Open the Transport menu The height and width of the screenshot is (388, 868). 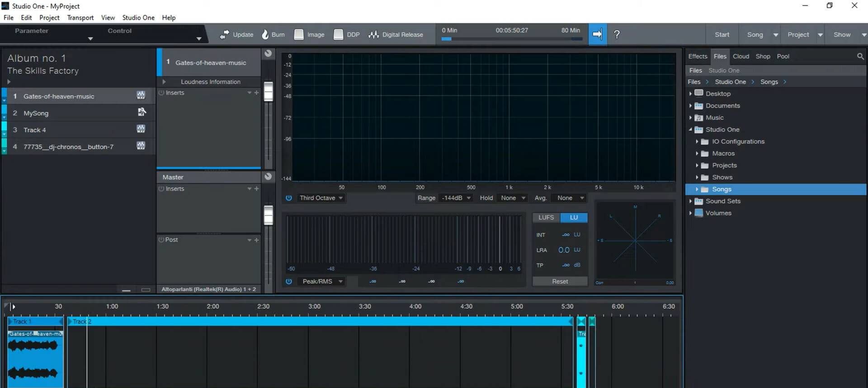80,18
